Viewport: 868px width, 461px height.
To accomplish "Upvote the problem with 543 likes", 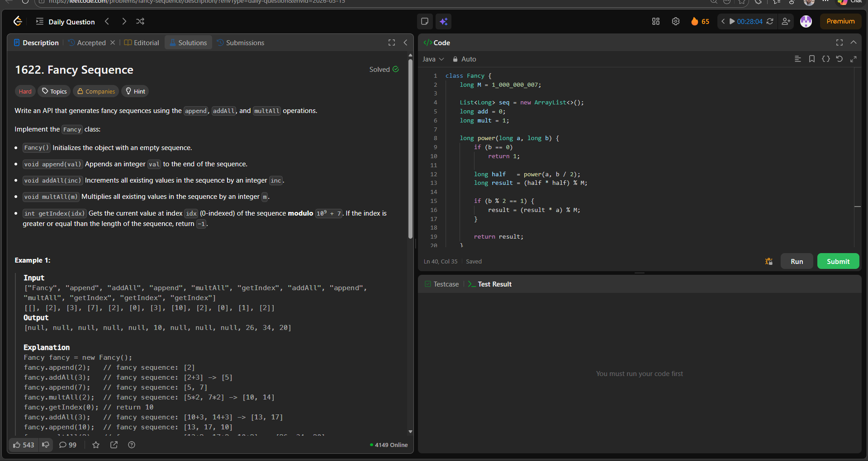I will click(x=24, y=445).
